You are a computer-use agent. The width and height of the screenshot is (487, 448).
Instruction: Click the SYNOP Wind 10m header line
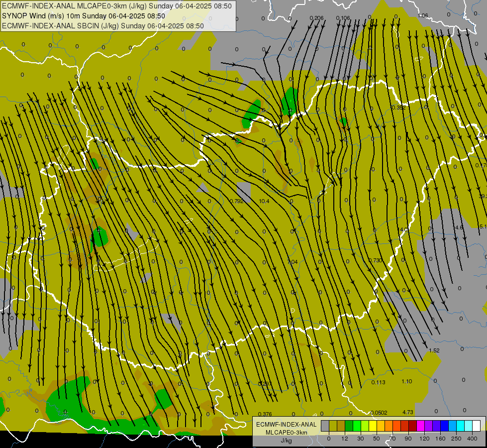click(x=83, y=16)
